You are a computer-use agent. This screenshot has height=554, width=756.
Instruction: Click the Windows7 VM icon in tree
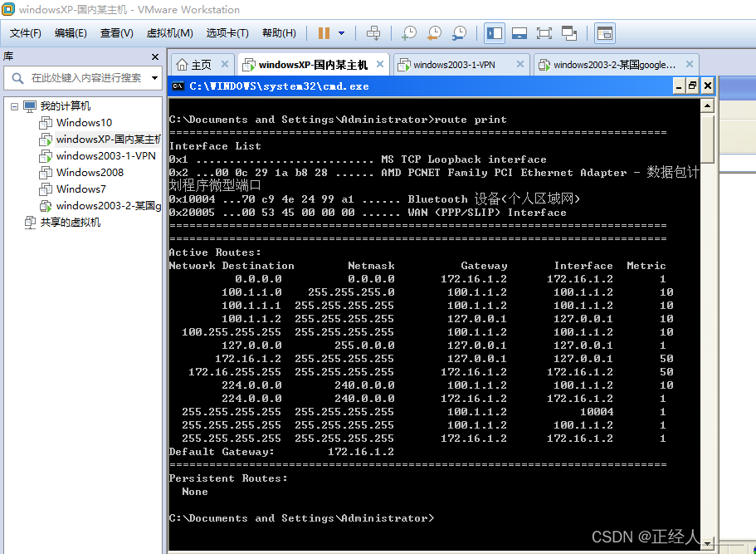click(46, 189)
